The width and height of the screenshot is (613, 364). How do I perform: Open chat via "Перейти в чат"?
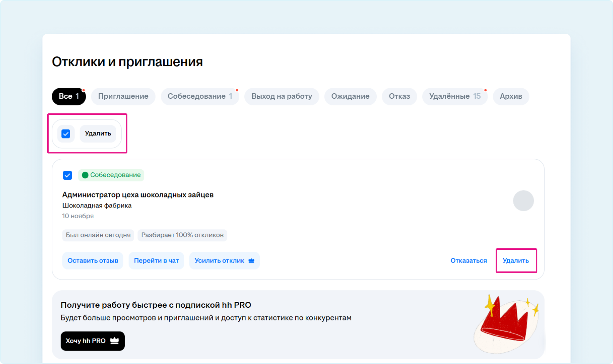(x=156, y=261)
